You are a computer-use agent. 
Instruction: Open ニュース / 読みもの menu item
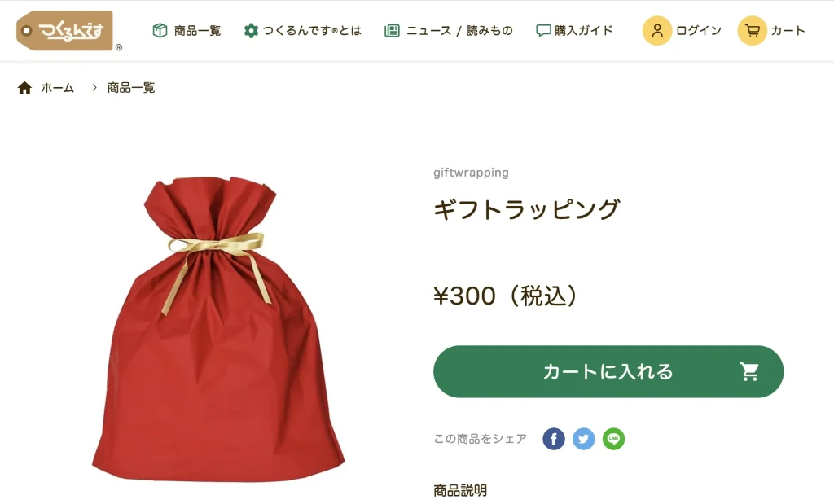point(459,30)
